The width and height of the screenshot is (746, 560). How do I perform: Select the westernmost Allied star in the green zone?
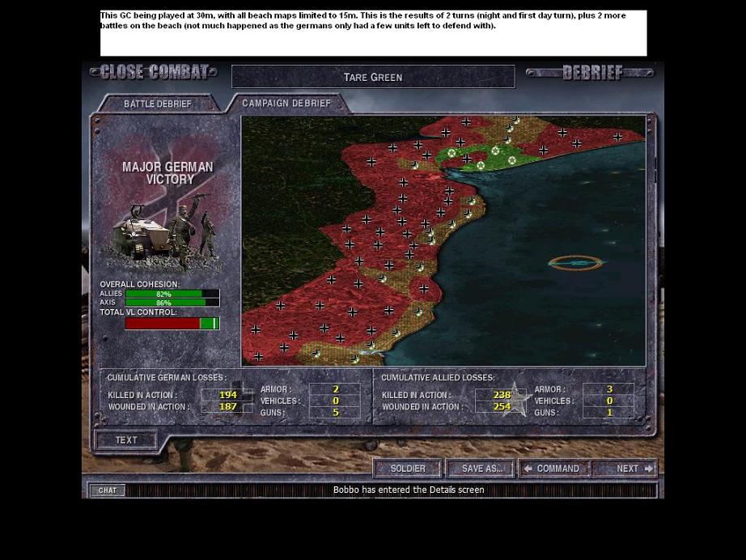click(451, 153)
